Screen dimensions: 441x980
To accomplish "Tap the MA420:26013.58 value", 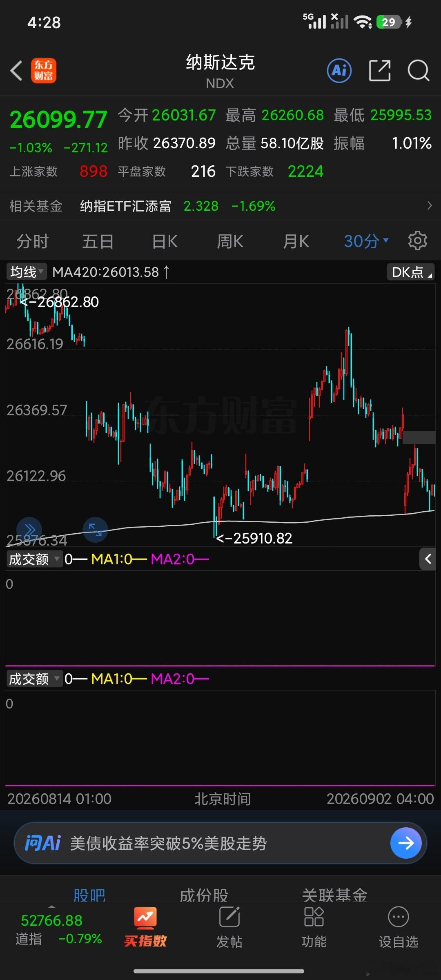I will (x=106, y=272).
